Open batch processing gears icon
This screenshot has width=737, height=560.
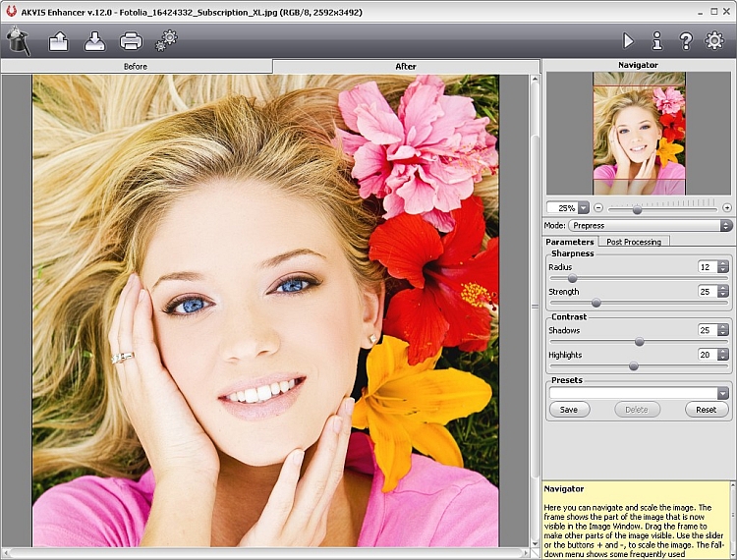(167, 40)
